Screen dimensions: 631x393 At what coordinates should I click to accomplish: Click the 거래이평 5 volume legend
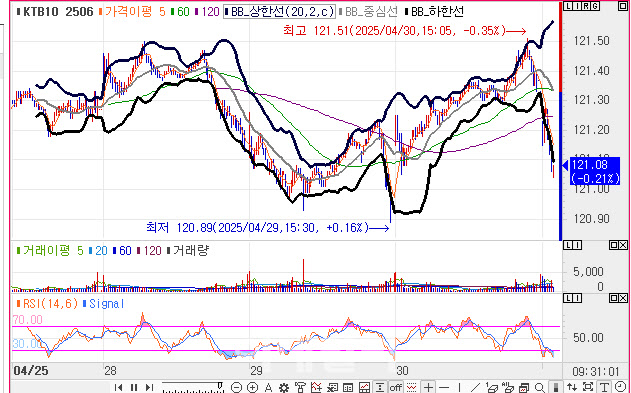pyautogui.click(x=49, y=251)
